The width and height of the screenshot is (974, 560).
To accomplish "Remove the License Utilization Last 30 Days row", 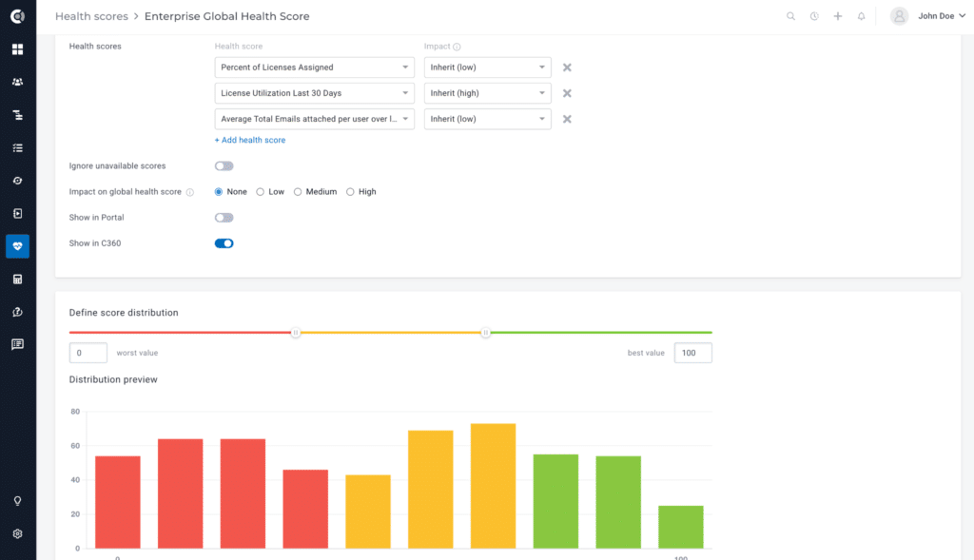I will [x=567, y=93].
